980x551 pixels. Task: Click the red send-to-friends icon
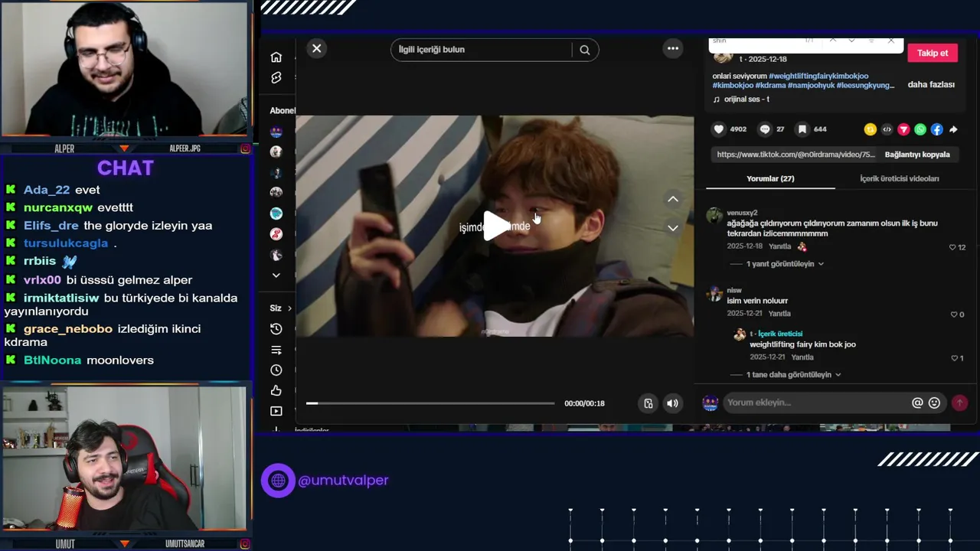(903, 130)
